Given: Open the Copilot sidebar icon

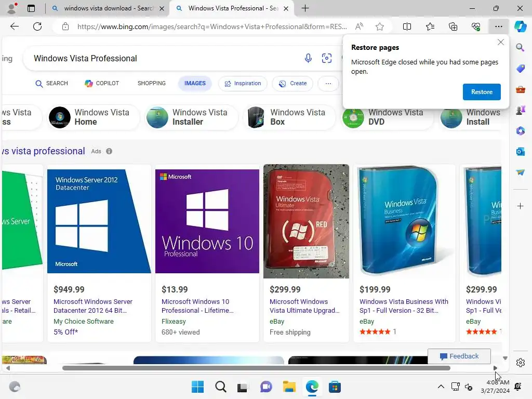Looking at the screenshot, I should click(x=520, y=26).
